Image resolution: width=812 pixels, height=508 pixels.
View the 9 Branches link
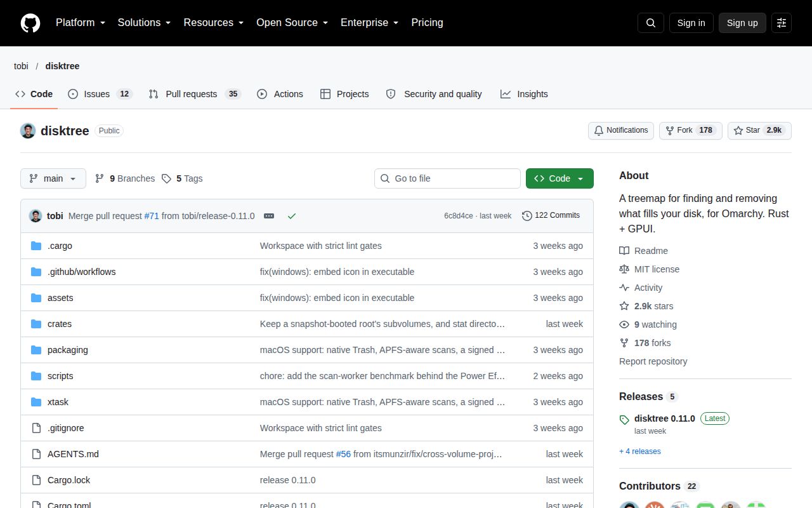tap(125, 178)
